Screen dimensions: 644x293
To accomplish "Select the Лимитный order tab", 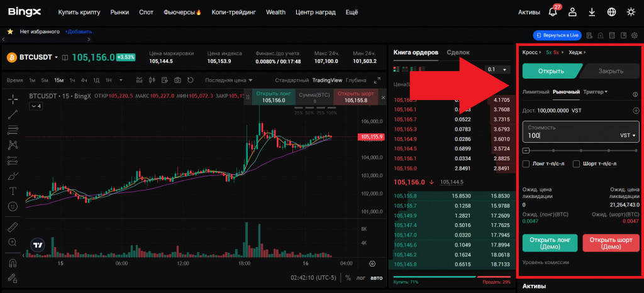I will tap(536, 92).
